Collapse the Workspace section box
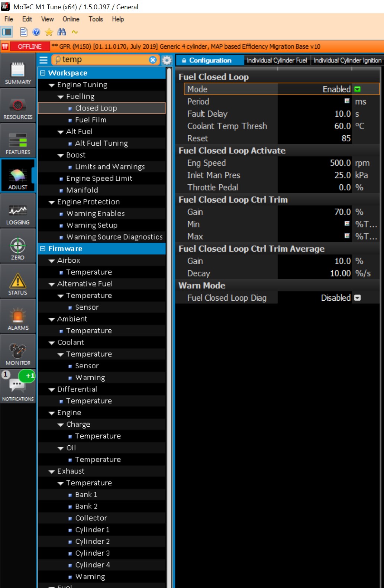This screenshot has height=588, width=384. click(43, 73)
